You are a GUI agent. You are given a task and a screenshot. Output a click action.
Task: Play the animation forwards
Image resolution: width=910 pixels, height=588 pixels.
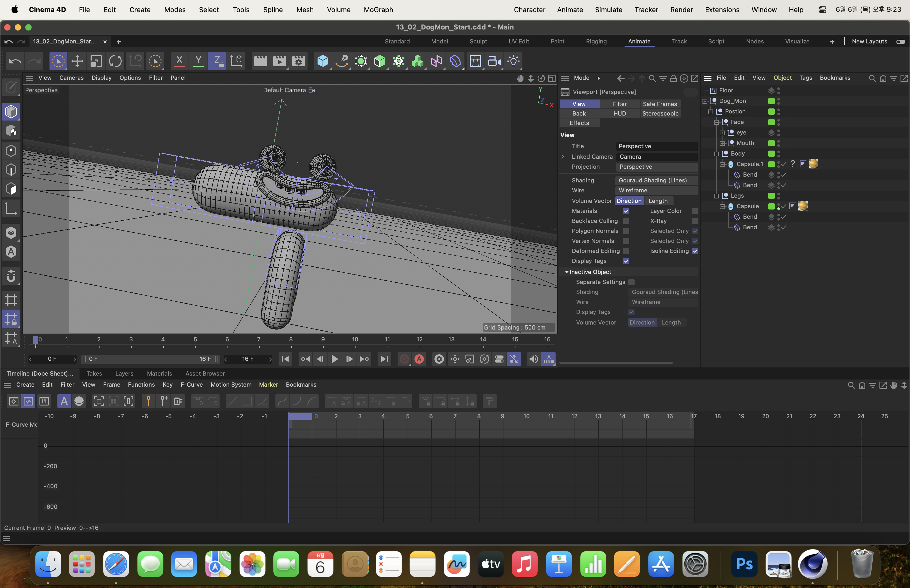click(334, 359)
